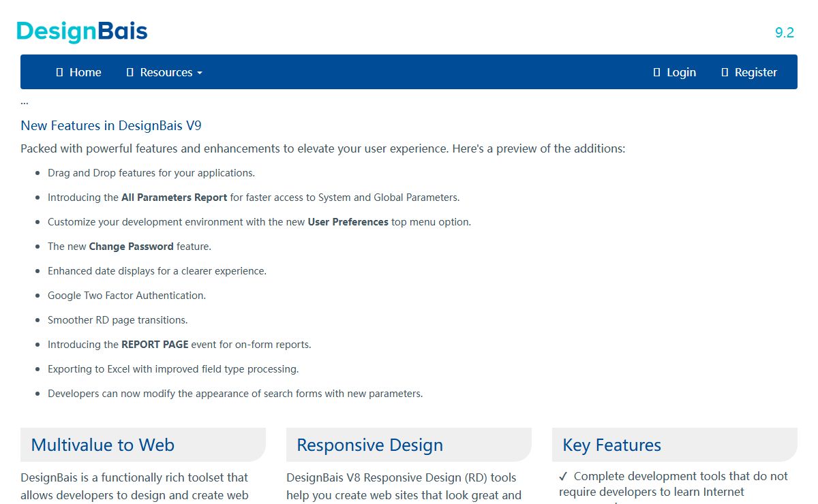Select the 9.2 version number
Viewport: 818px width, 504px height.
click(785, 33)
